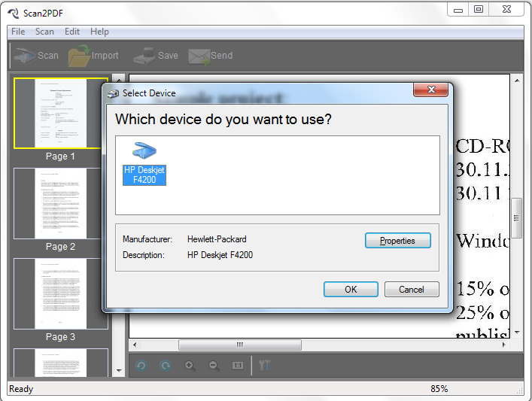Click the 'Manufacturer:' label
Screen dimensions: 532x401
point(147,239)
